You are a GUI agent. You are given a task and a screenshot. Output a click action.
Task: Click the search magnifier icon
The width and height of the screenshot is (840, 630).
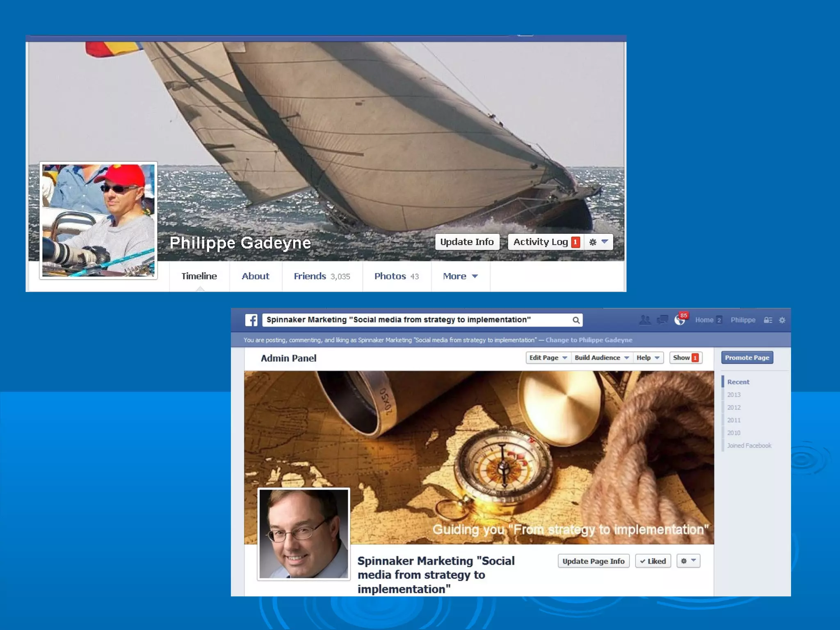click(x=576, y=320)
